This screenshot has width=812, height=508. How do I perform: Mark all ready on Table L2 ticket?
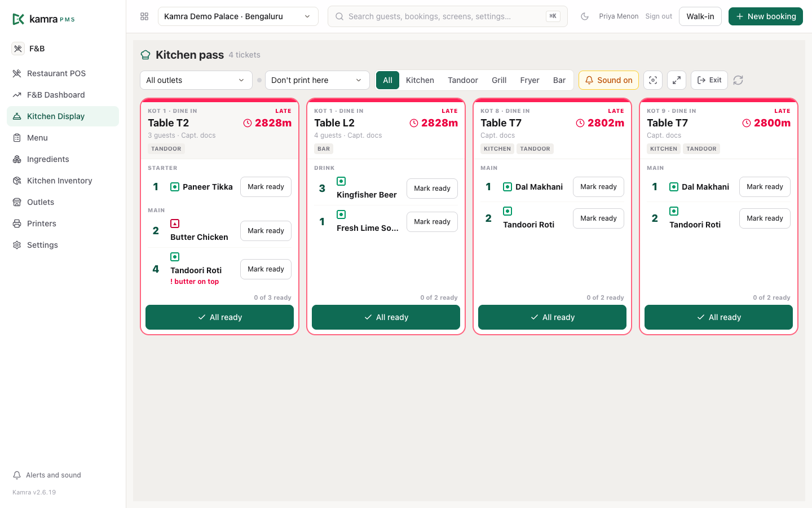pyautogui.click(x=386, y=317)
